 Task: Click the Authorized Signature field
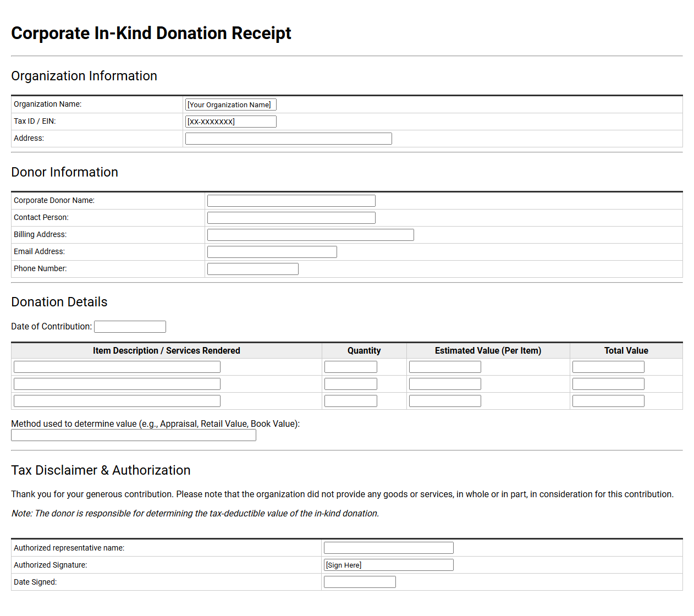click(389, 565)
